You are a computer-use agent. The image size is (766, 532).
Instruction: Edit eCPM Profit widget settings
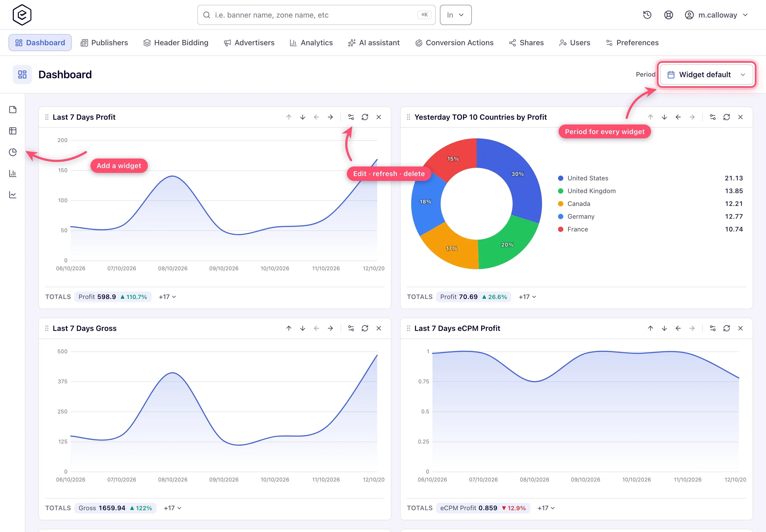point(713,328)
